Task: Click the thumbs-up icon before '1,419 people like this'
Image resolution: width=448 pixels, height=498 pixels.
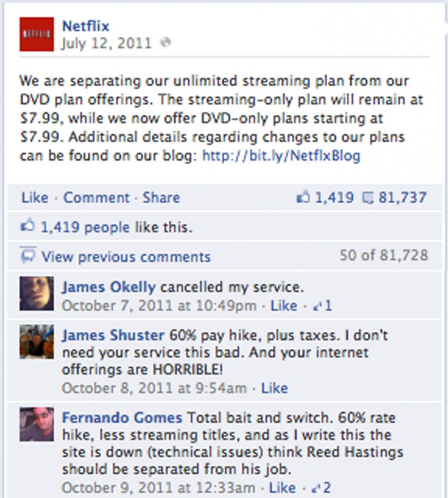Action: point(27,225)
